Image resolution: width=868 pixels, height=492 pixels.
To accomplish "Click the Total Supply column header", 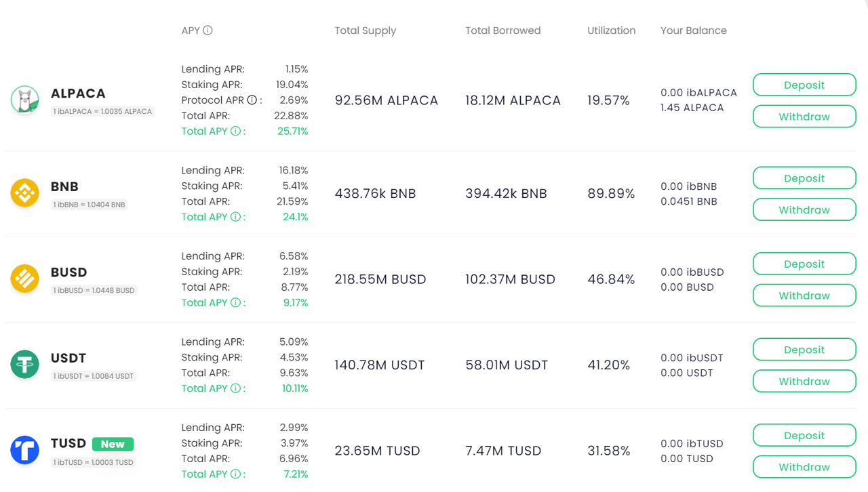I will click(365, 30).
